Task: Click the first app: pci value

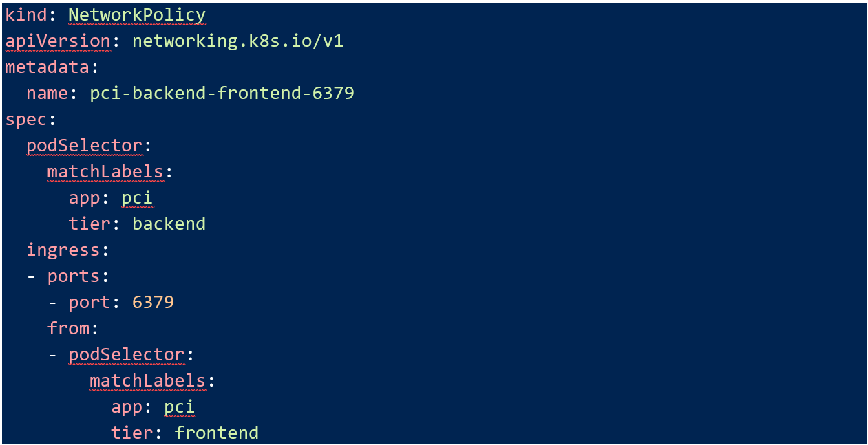Action: pyautogui.click(x=137, y=198)
